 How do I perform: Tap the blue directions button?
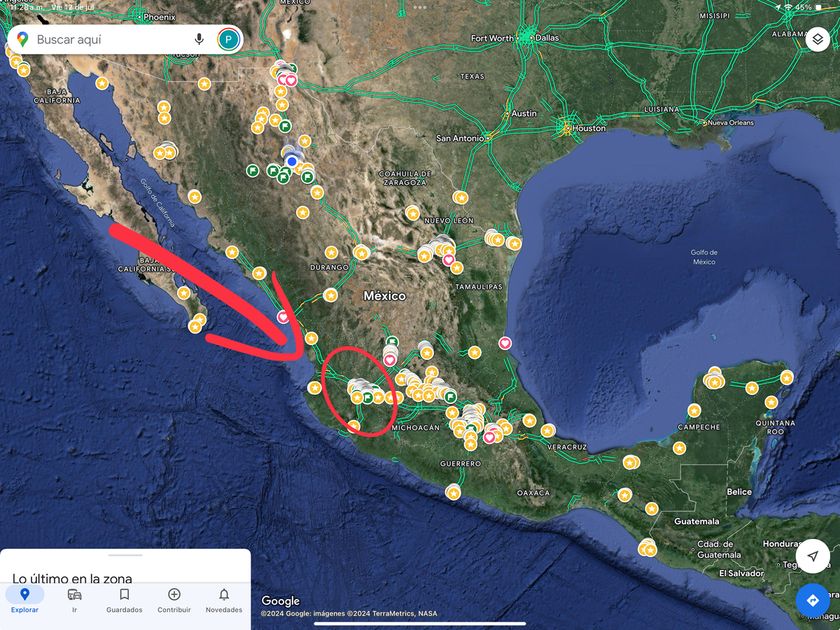pyautogui.click(x=812, y=600)
